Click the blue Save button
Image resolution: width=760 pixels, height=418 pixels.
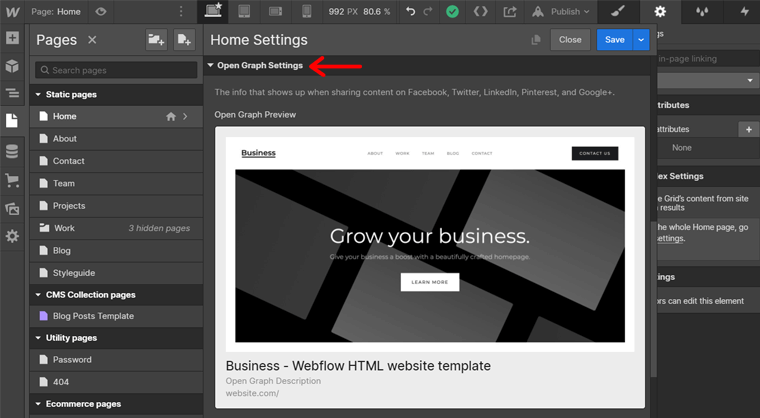tap(615, 40)
